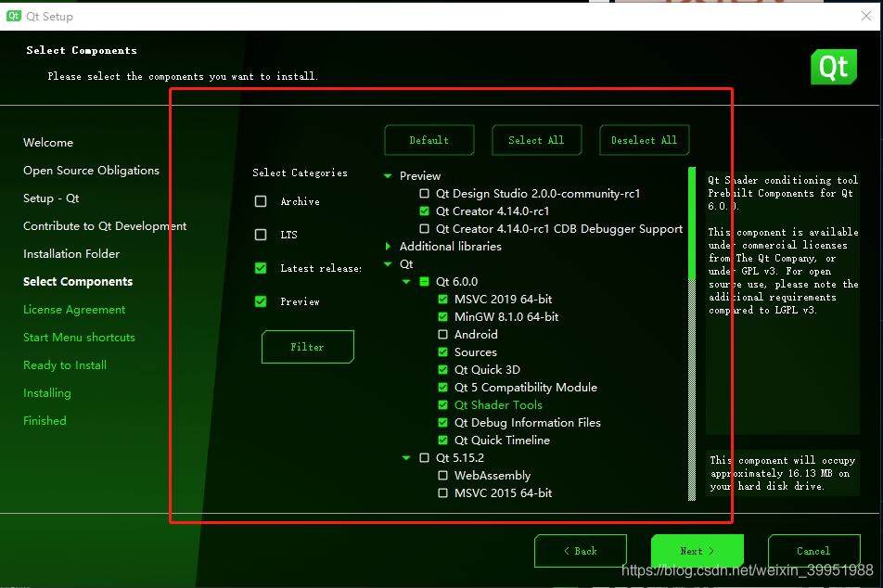Image resolution: width=883 pixels, height=588 pixels.
Task: Uncheck Qt Shader Tools
Action: point(443,405)
